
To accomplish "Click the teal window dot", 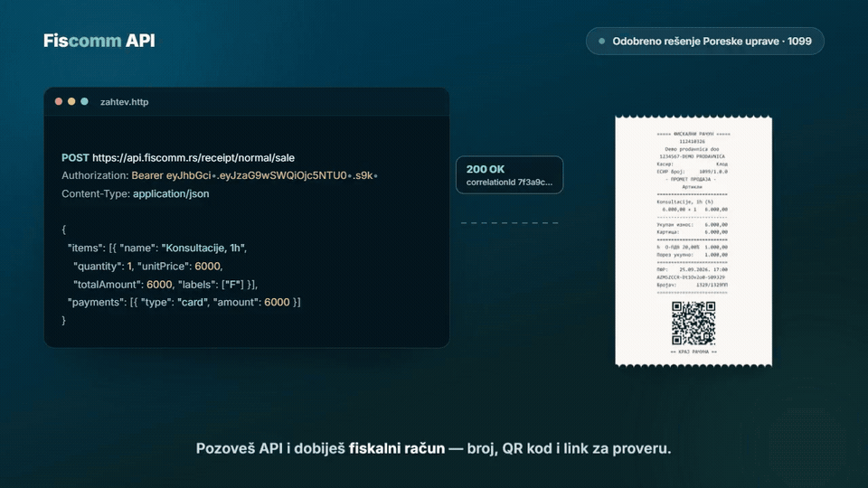I will 84,101.
